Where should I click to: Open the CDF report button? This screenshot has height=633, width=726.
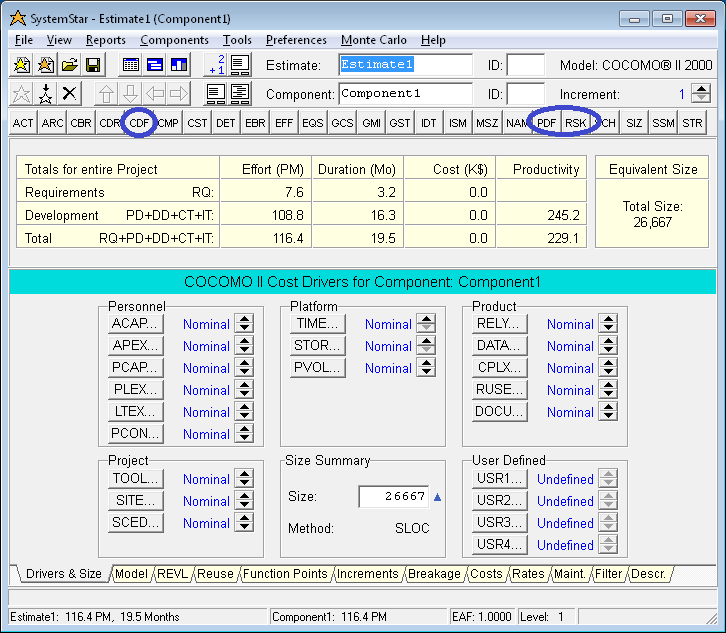click(x=139, y=123)
